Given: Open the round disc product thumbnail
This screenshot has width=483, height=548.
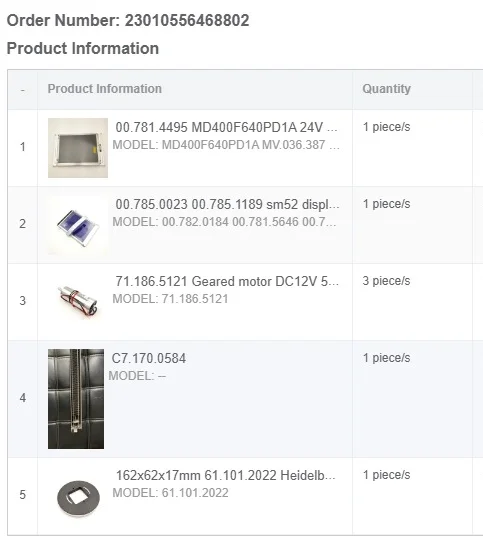Looking at the screenshot, I should point(78,497).
